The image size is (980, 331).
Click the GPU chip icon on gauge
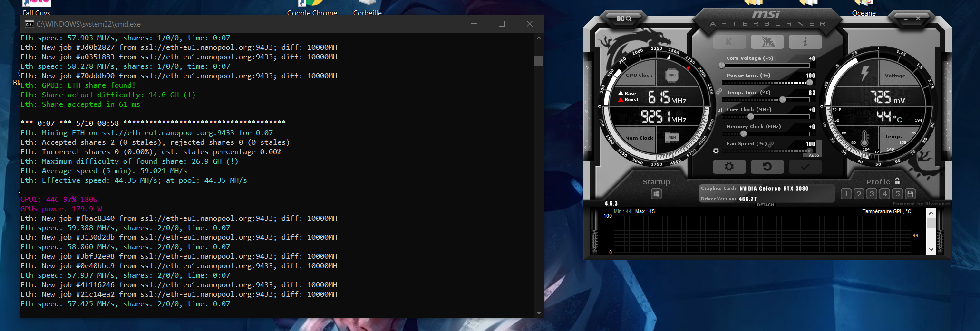click(x=672, y=75)
